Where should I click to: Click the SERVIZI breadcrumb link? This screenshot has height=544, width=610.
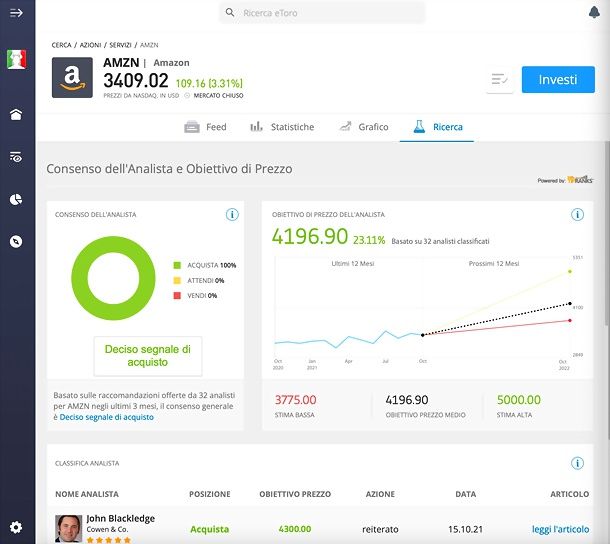click(x=120, y=45)
